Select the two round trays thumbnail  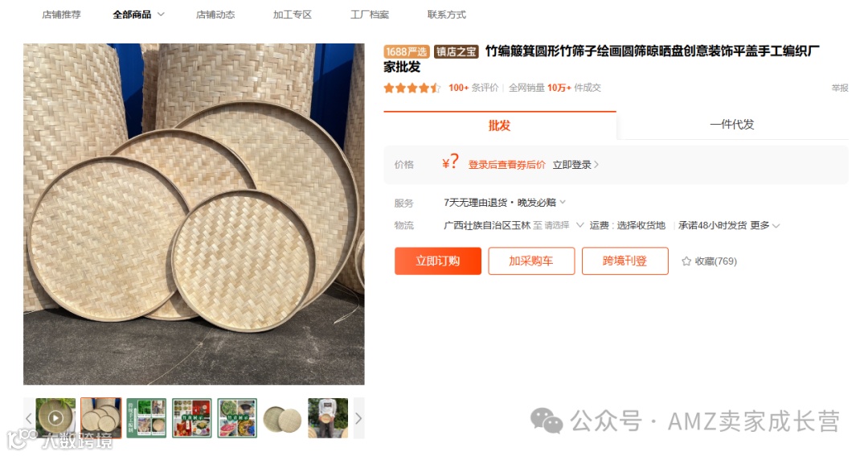(282, 418)
